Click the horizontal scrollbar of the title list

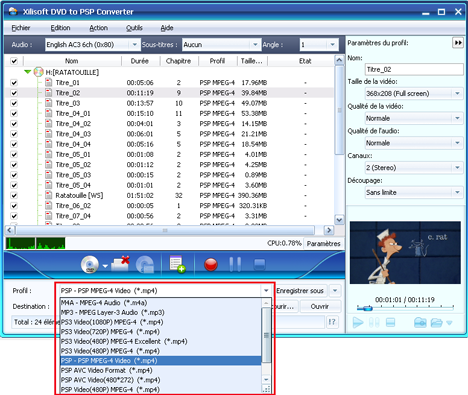165,230
